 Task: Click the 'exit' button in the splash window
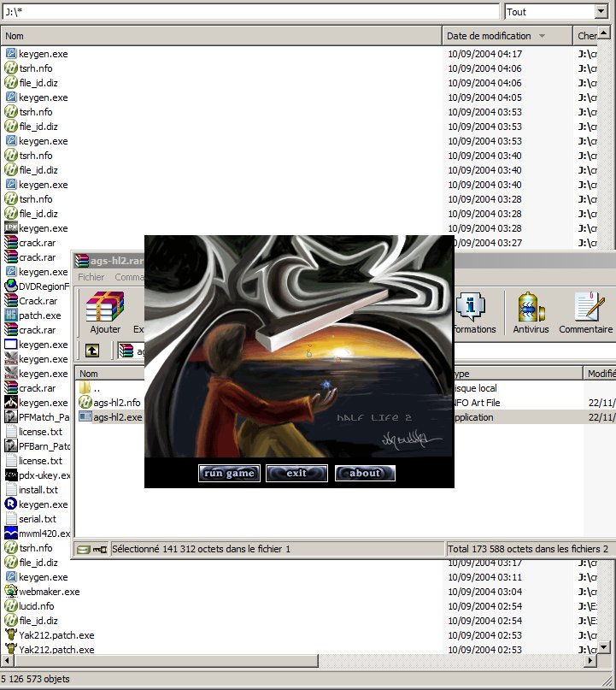(296, 473)
